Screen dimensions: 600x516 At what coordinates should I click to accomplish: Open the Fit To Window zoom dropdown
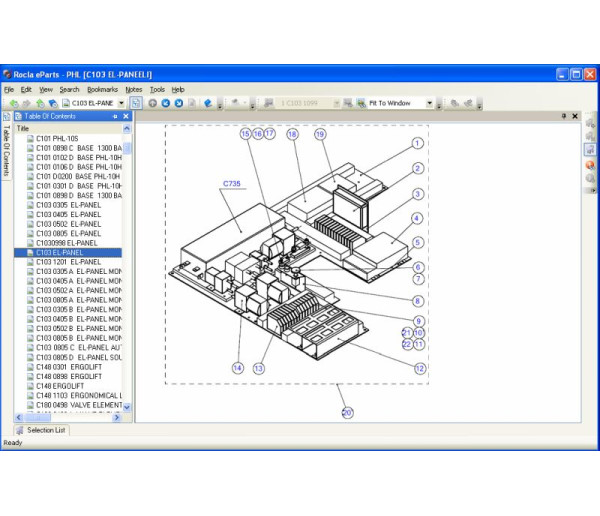point(430,102)
